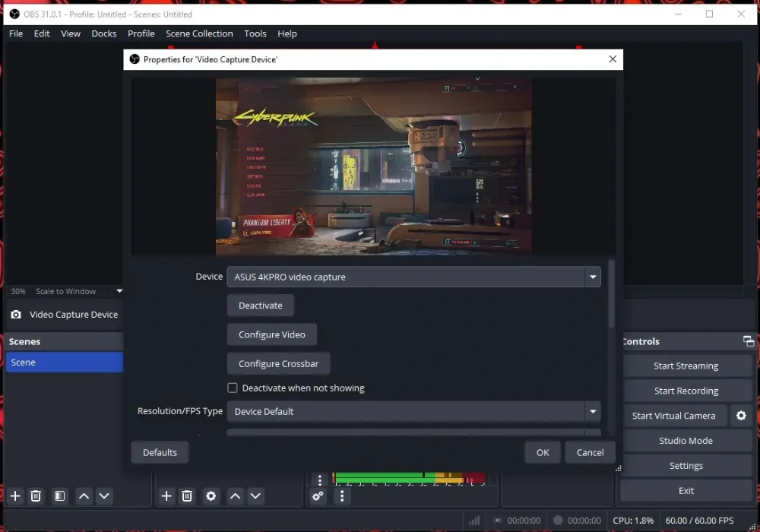Click the 30% zoom value
760x532 pixels.
tap(18, 291)
